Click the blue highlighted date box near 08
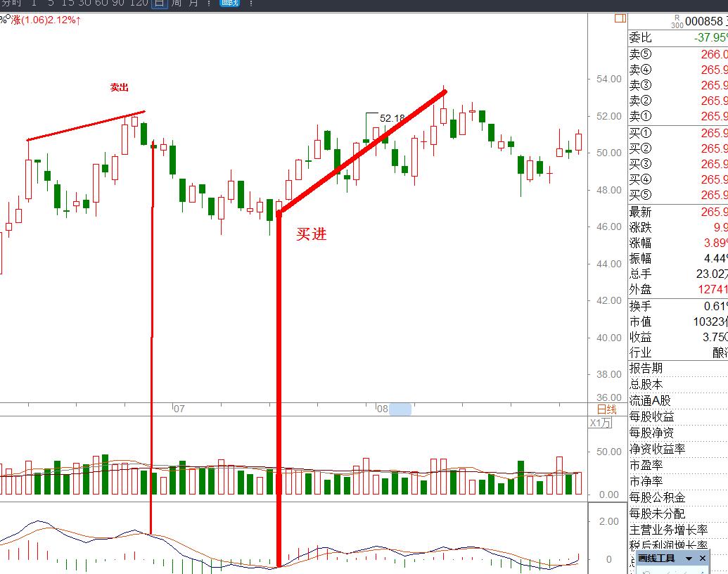 point(400,409)
